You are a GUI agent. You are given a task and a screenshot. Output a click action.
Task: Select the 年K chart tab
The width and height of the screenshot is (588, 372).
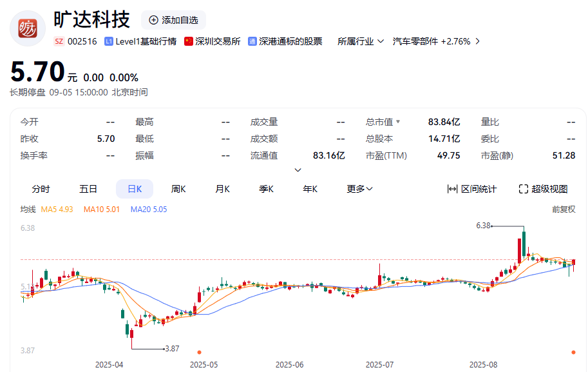coord(310,189)
